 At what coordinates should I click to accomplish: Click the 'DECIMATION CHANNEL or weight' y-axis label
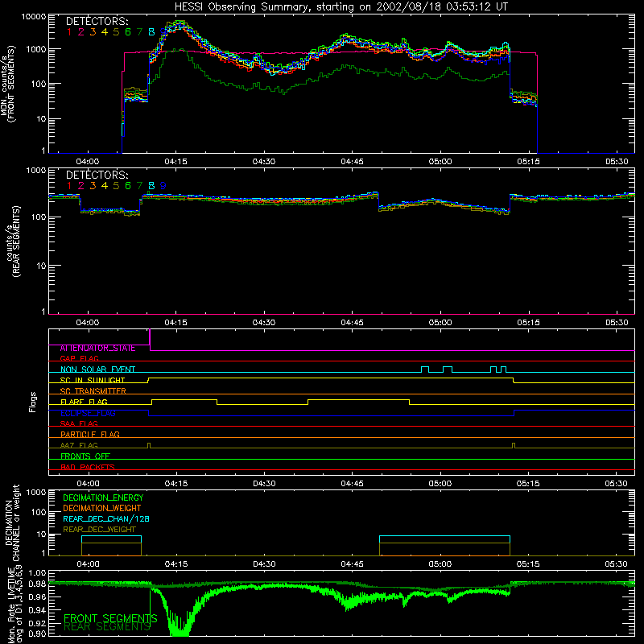coord(12,522)
